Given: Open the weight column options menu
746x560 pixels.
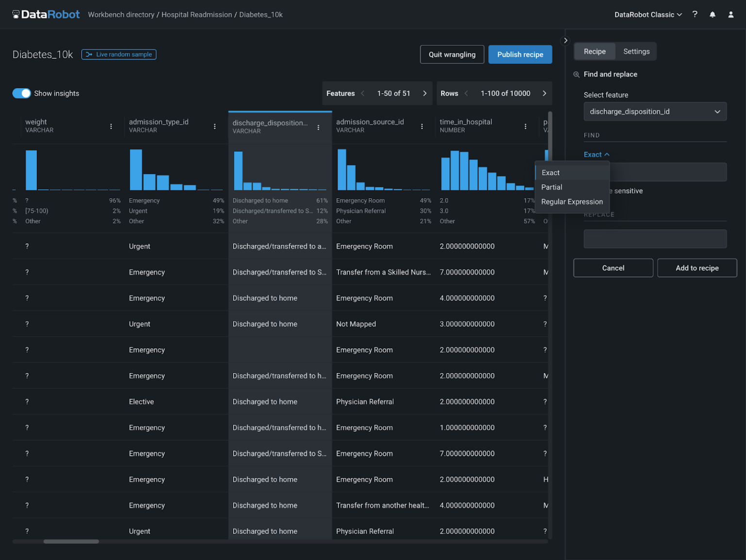Looking at the screenshot, I should (x=111, y=126).
